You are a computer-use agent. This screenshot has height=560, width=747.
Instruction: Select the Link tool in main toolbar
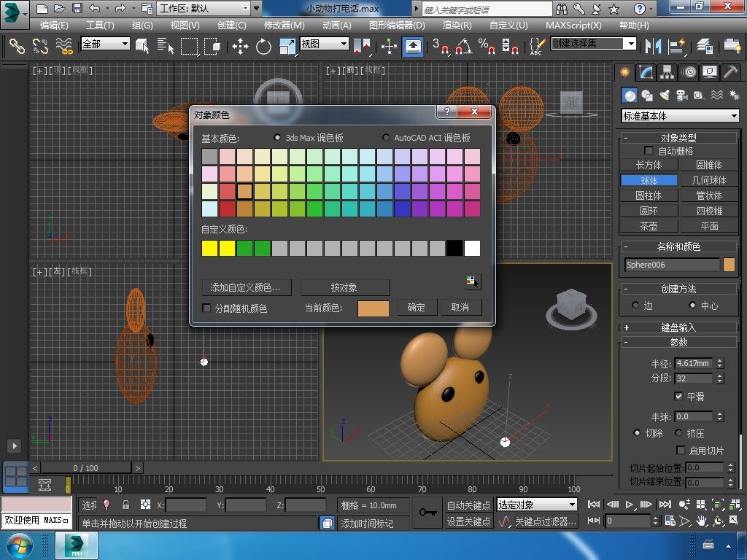[17, 46]
